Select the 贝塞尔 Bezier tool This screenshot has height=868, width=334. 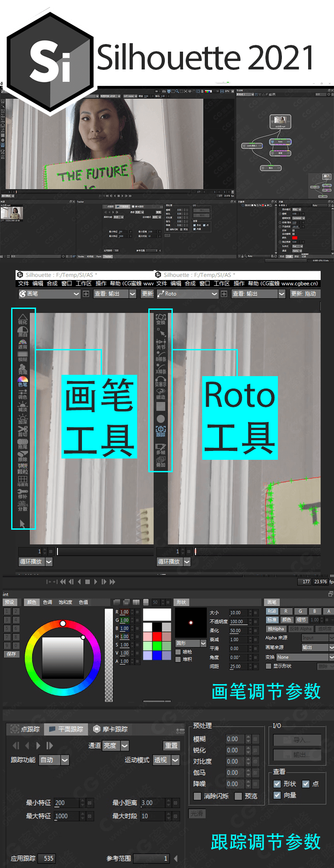click(x=161, y=381)
